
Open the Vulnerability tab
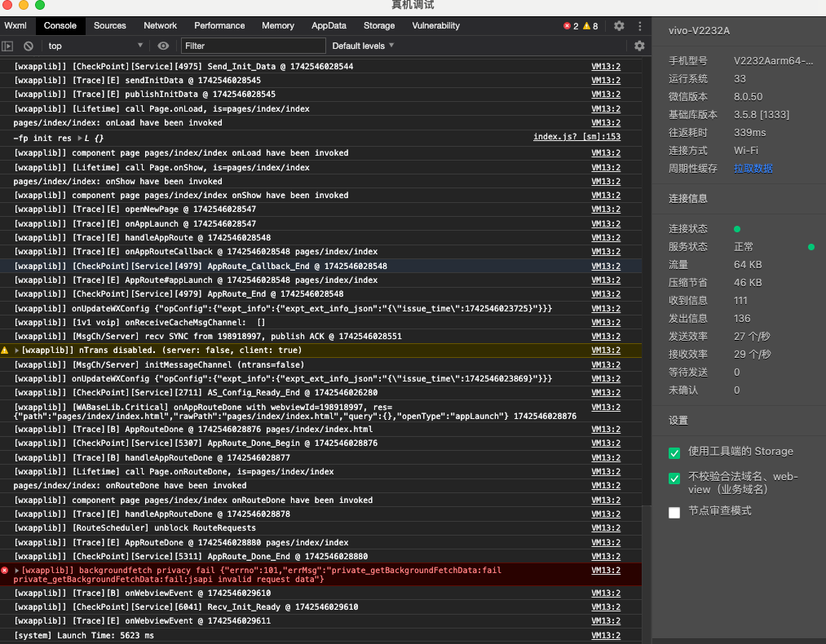[x=435, y=25]
